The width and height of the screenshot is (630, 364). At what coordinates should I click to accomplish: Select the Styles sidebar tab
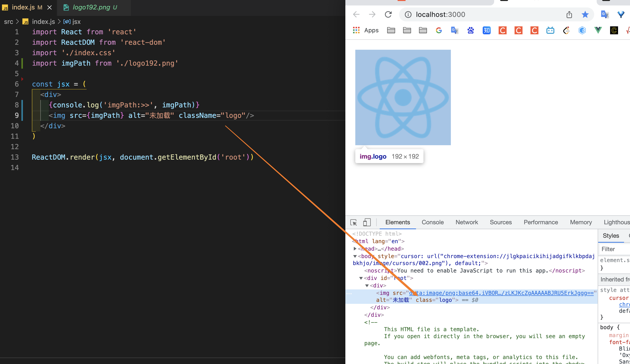coord(611,236)
